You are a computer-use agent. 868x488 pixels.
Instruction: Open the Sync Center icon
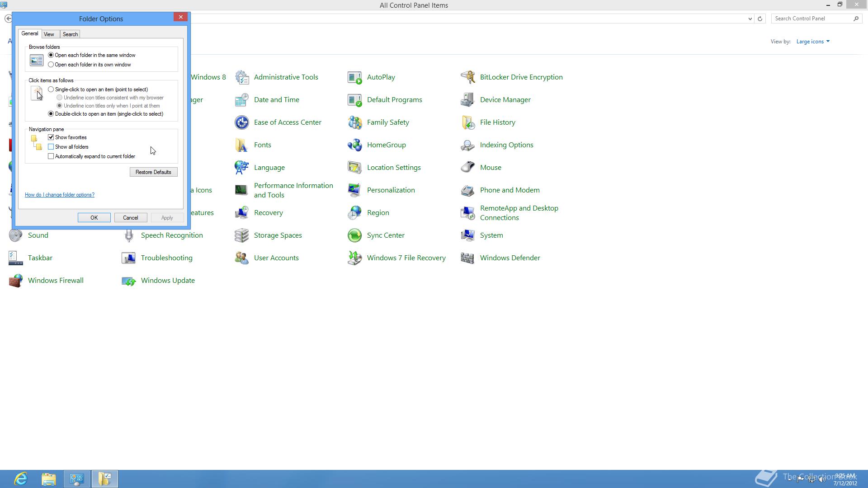[355, 235]
